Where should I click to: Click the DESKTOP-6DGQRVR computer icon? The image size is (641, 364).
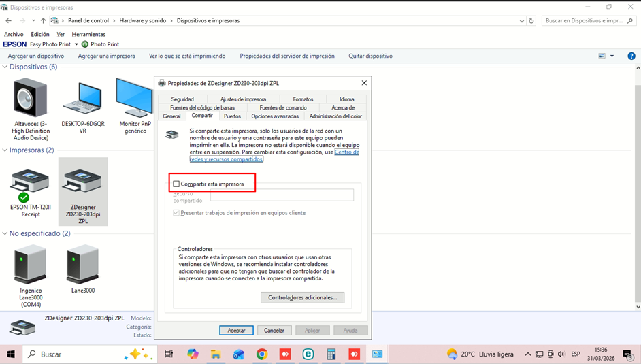[x=82, y=100]
